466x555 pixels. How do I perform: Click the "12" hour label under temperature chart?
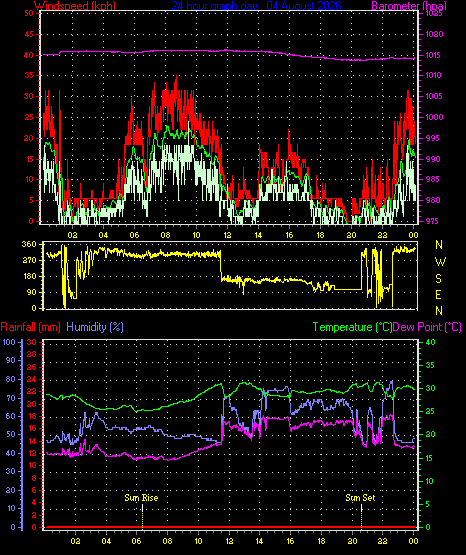point(229,541)
